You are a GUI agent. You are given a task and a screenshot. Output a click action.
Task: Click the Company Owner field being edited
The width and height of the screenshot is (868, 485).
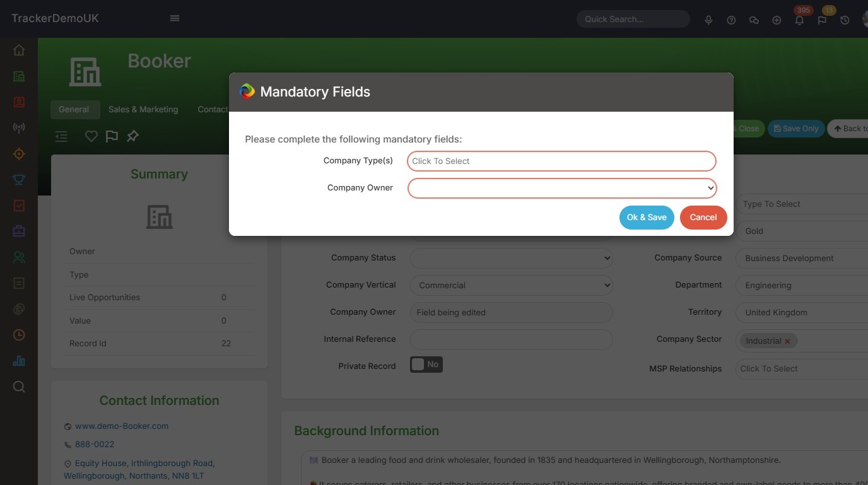click(x=512, y=312)
